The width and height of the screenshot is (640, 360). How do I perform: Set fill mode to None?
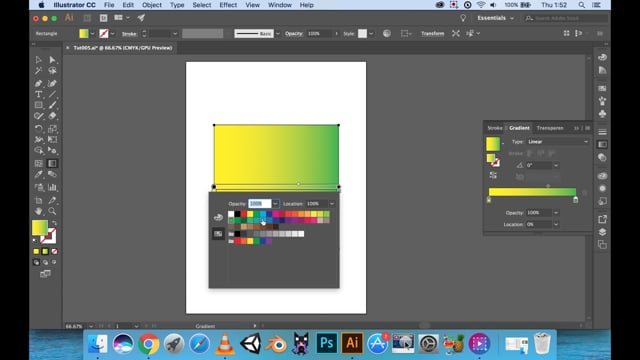coord(54,251)
